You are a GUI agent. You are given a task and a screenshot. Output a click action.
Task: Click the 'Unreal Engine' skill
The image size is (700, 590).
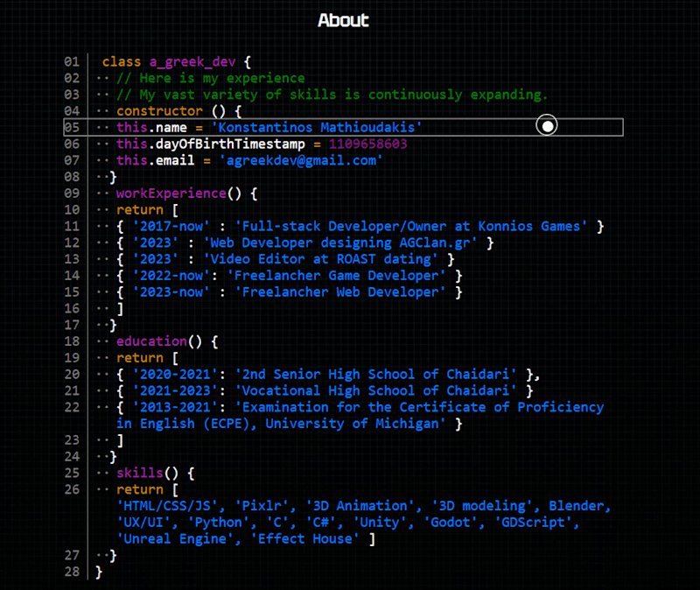[x=175, y=538]
